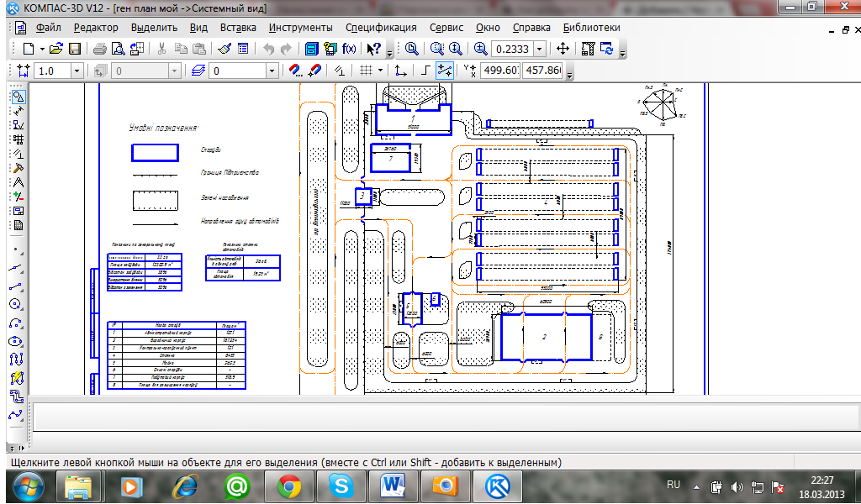The height and width of the screenshot is (504, 861).
Task: Open Google Chrome from the taskbar
Action: 289,486
